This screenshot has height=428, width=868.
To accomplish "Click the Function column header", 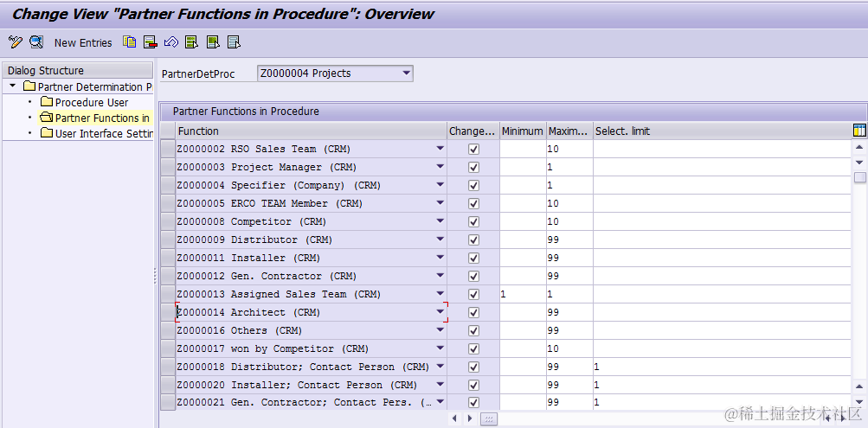I will [311, 131].
